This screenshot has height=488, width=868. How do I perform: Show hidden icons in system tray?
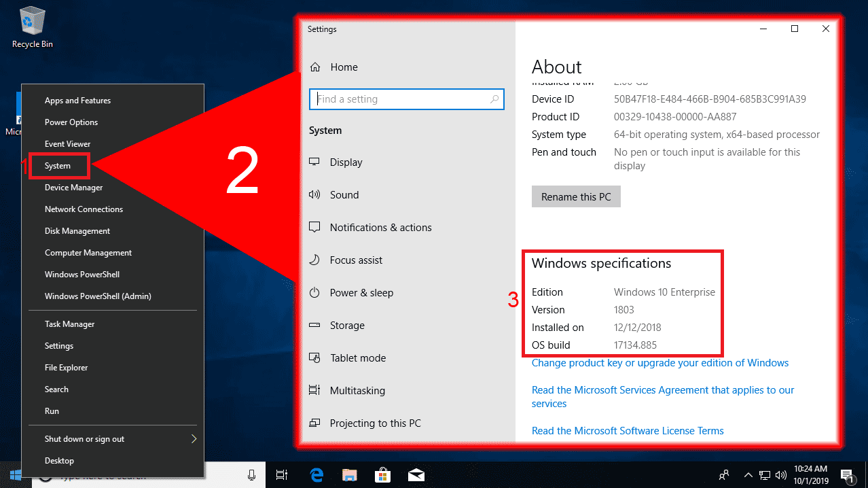click(x=748, y=474)
